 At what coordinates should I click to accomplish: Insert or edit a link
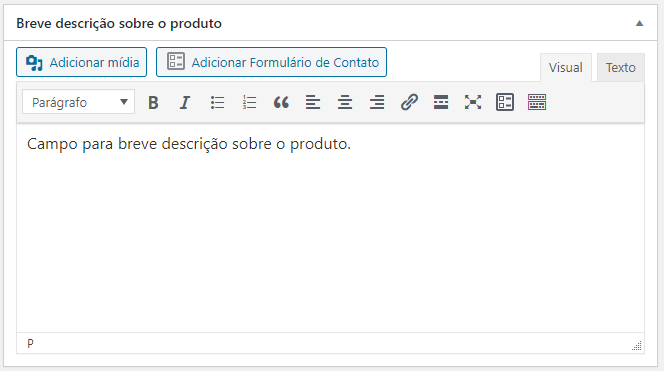pos(409,102)
